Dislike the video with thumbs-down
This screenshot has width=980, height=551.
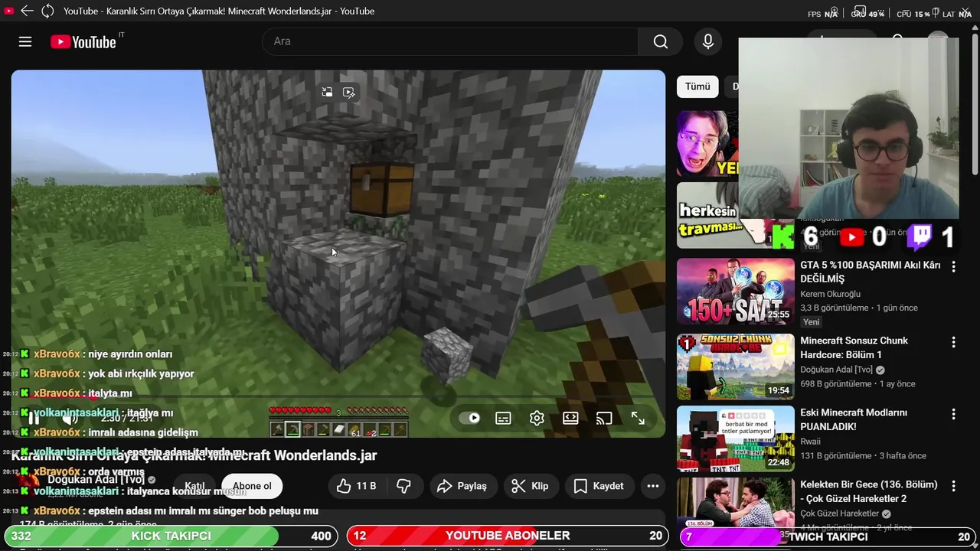coord(403,486)
